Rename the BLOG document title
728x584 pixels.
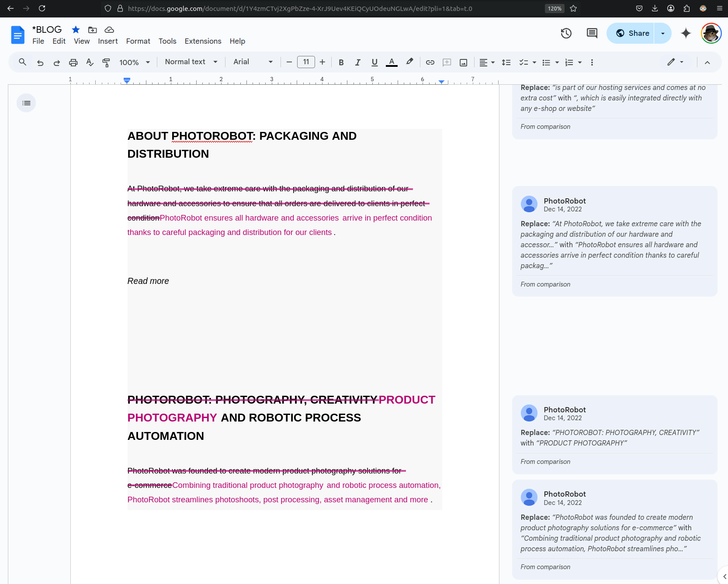[x=47, y=30]
